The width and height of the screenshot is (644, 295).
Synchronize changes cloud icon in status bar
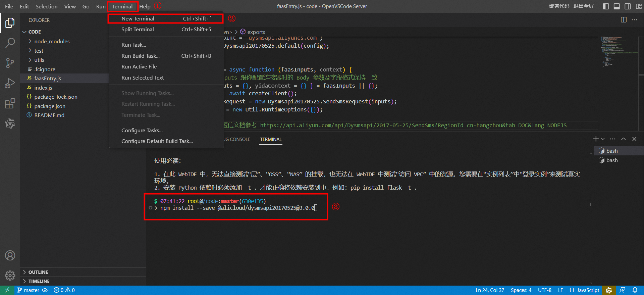point(45,290)
